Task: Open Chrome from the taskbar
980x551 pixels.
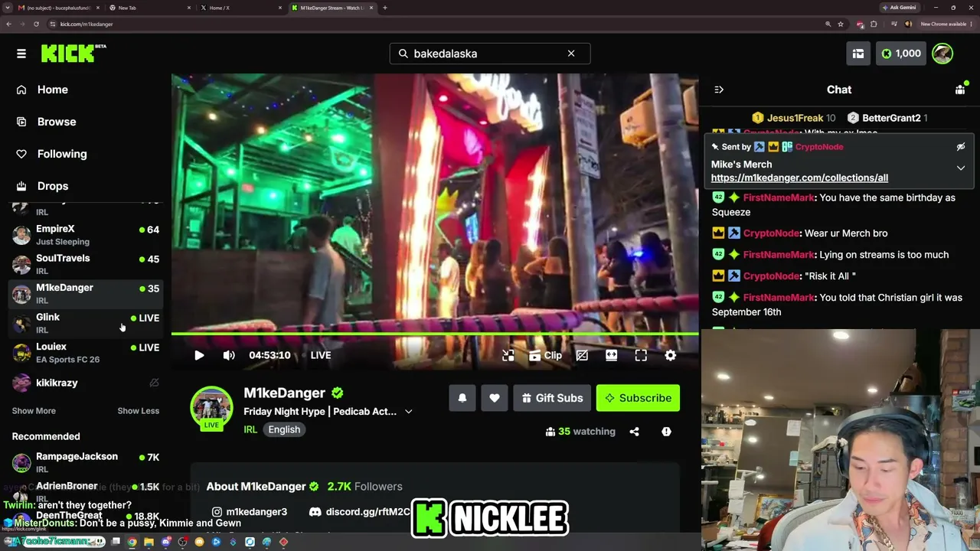Action: [x=132, y=543]
